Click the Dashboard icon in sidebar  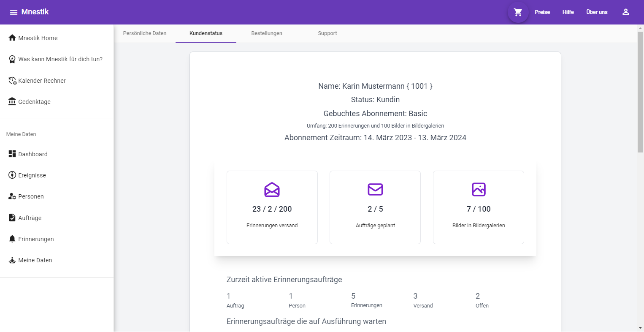[12, 154]
